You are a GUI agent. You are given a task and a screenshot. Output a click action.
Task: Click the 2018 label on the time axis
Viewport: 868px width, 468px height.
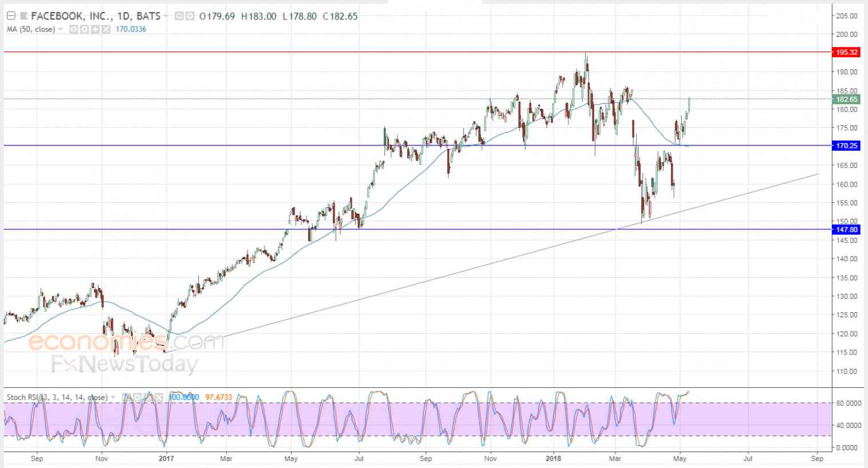(x=553, y=458)
